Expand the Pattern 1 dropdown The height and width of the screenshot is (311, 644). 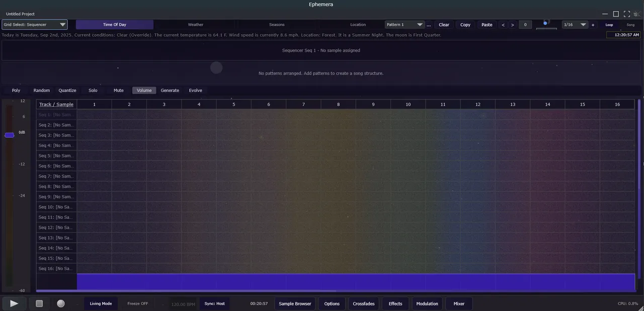click(x=405, y=25)
